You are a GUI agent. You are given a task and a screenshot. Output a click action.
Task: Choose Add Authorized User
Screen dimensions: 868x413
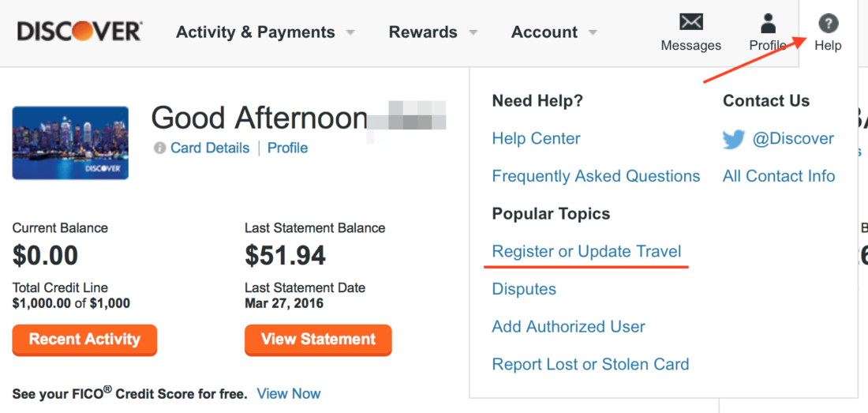(x=568, y=326)
